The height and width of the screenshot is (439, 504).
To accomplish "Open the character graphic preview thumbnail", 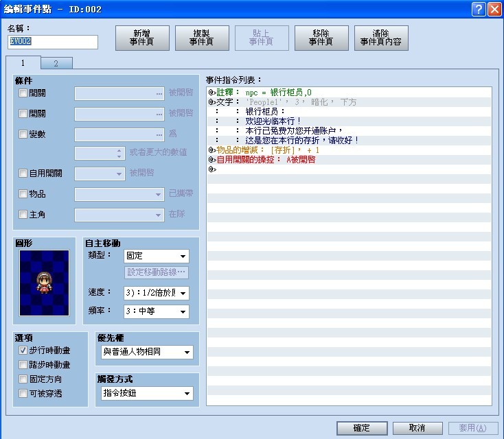I will point(45,283).
